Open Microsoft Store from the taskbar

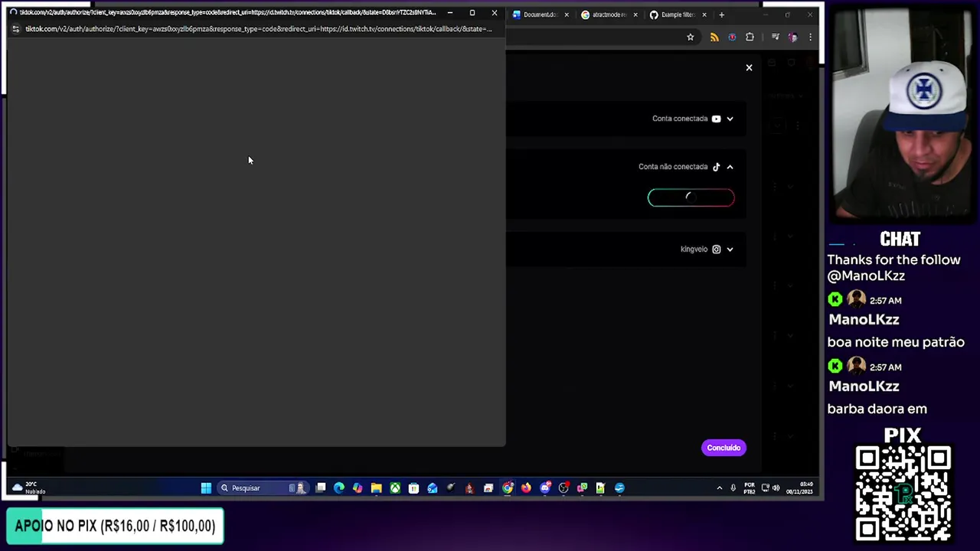pos(413,487)
